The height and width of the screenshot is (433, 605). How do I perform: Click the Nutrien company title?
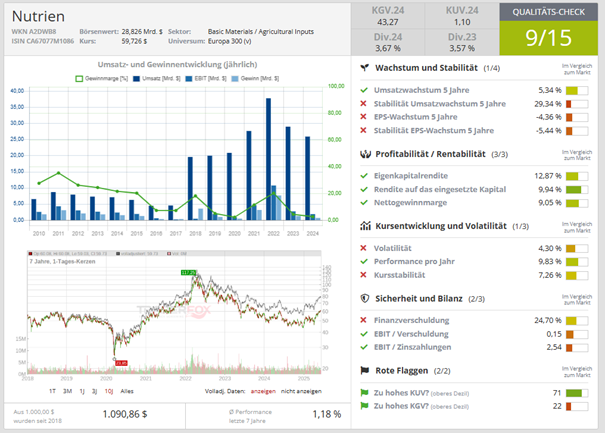(38, 16)
